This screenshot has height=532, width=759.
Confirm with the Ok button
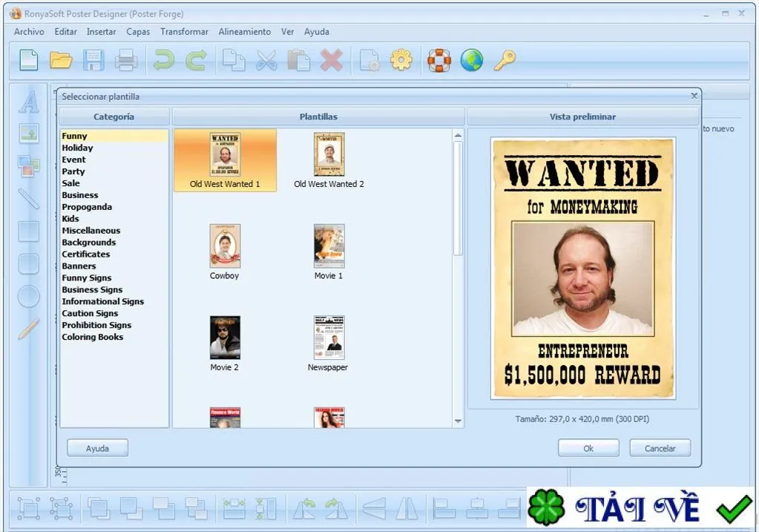(x=588, y=448)
